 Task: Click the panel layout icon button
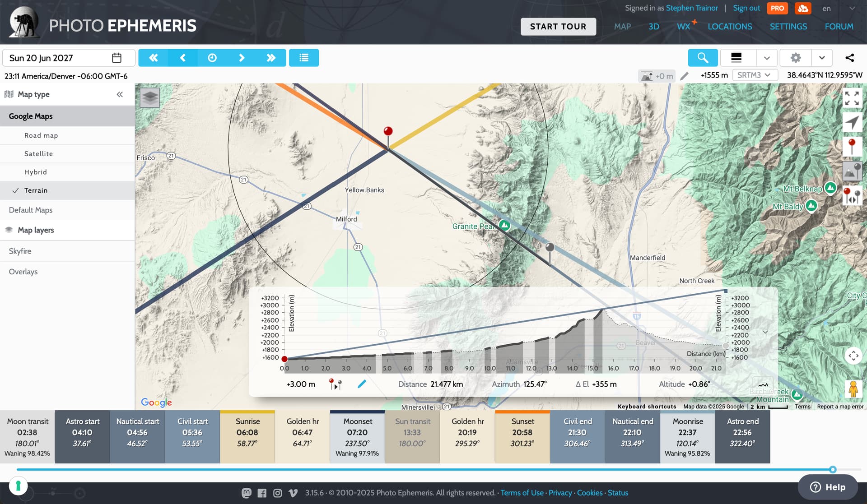pos(736,58)
